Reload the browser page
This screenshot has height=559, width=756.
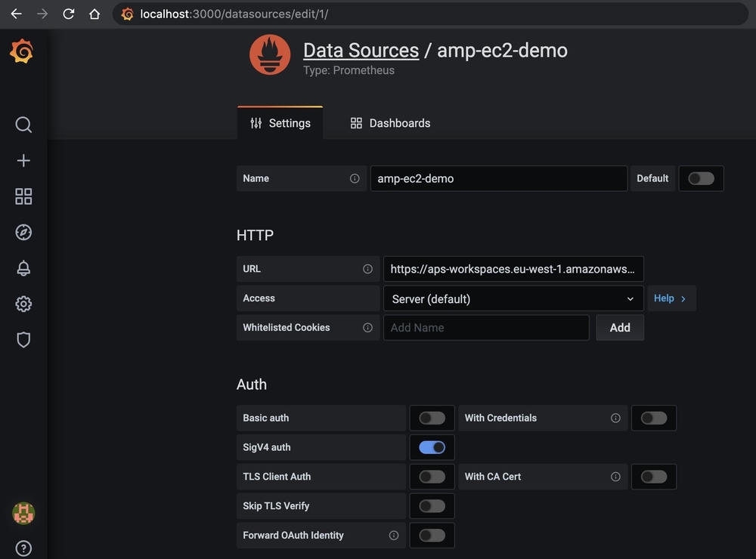tap(69, 14)
